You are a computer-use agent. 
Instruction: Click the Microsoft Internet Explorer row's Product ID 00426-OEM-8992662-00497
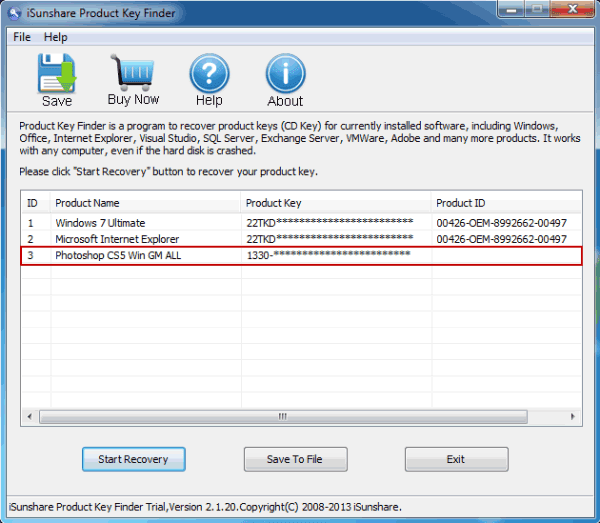501,239
